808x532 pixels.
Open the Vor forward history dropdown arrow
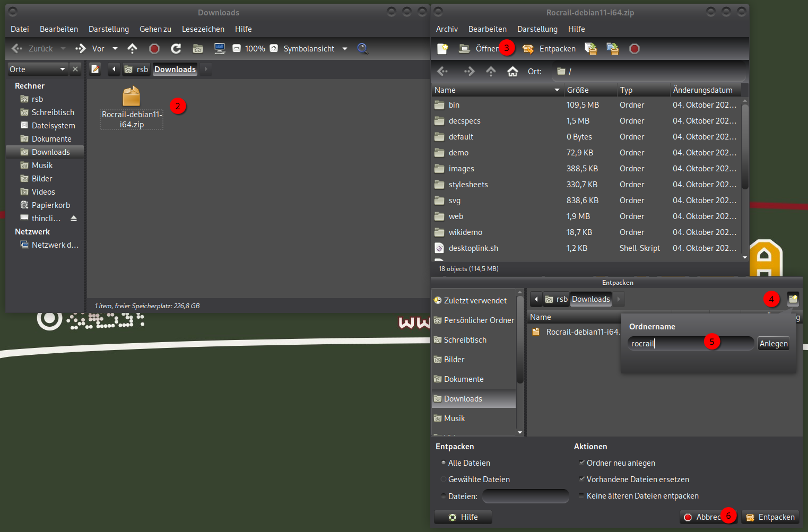115,49
